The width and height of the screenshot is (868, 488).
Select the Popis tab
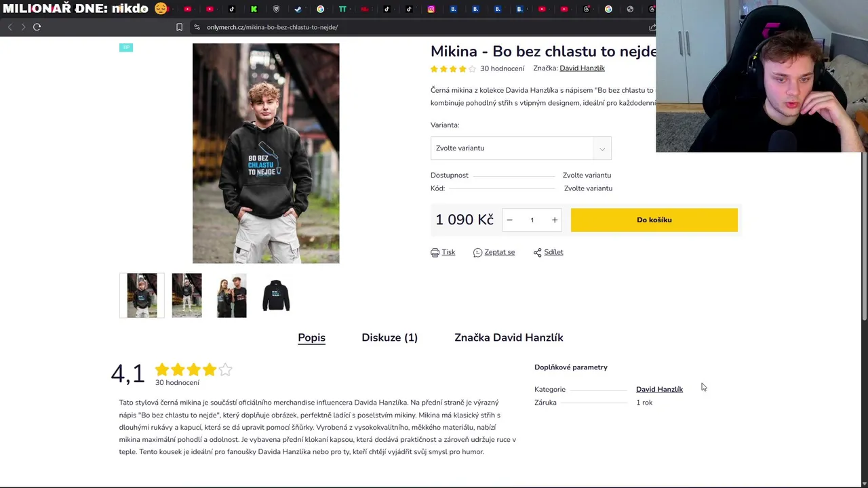tap(311, 338)
